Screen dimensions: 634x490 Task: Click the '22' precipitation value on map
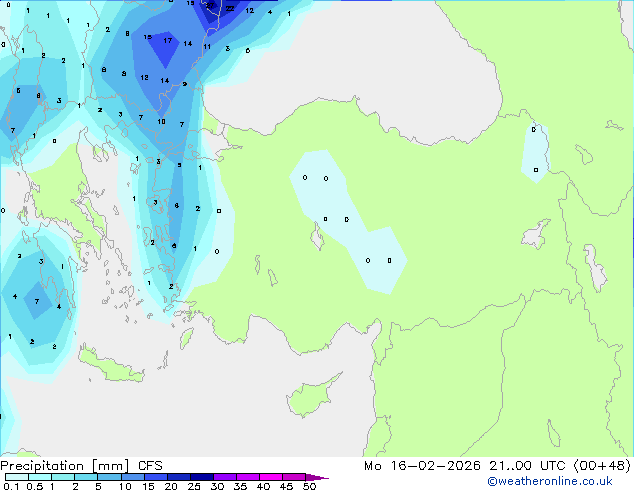tap(230, 8)
